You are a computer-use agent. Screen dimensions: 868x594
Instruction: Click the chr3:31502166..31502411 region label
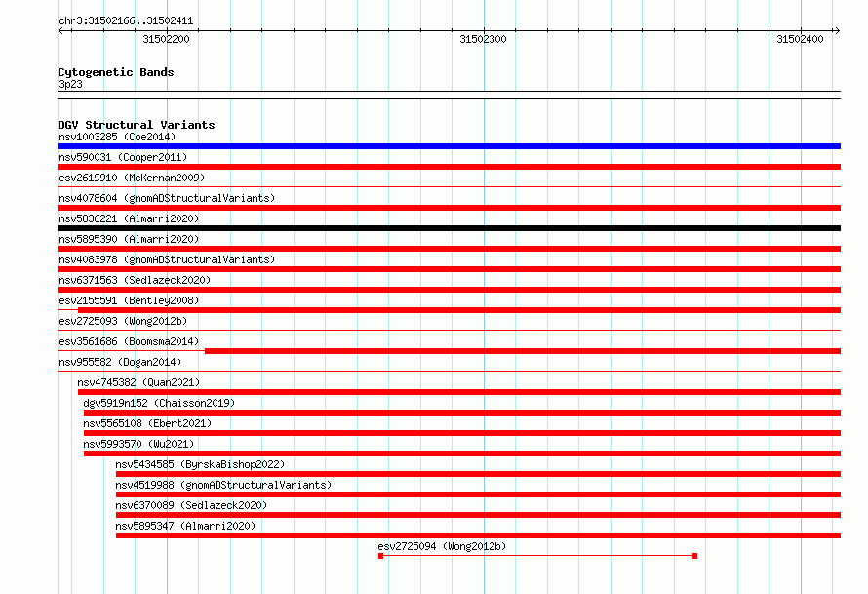point(126,21)
